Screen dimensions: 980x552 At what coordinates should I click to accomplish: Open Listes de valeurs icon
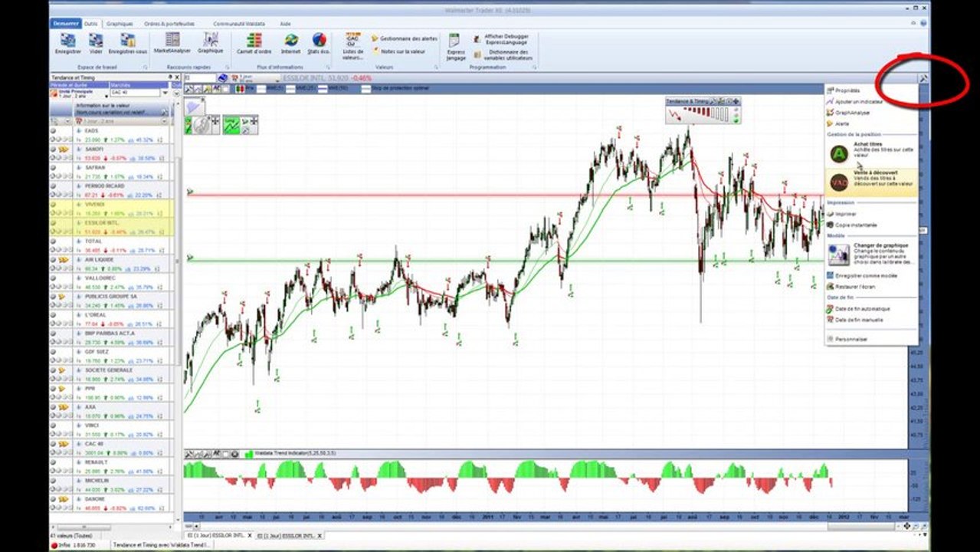point(353,46)
